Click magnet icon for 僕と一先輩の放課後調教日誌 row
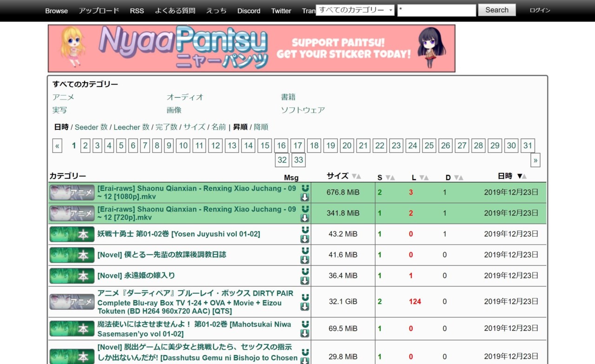595x364 pixels. [x=305, y=251]
